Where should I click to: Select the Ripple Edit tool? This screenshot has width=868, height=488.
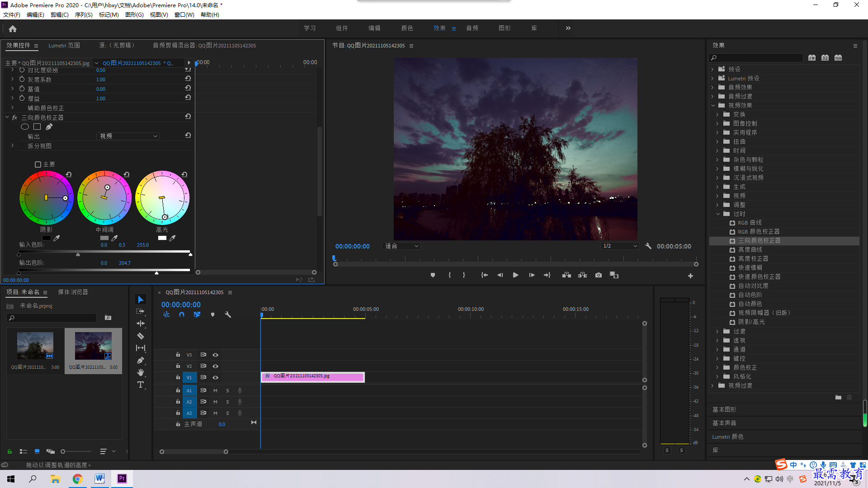pos(141,324)
